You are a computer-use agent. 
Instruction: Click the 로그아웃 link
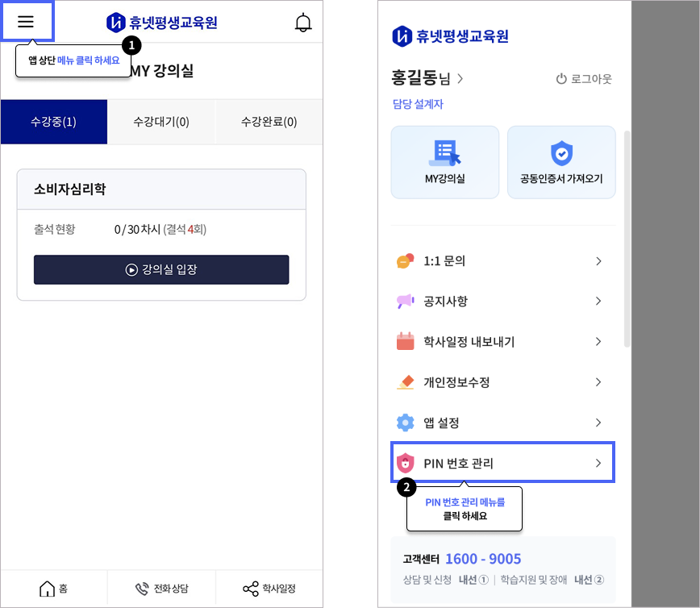(x=584, y=79)
